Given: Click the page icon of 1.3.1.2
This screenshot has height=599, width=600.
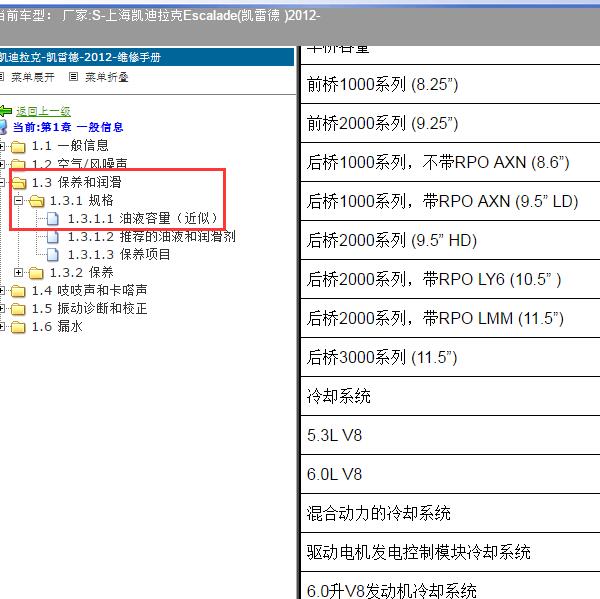Looking at the screenshot, I should 53,237.
